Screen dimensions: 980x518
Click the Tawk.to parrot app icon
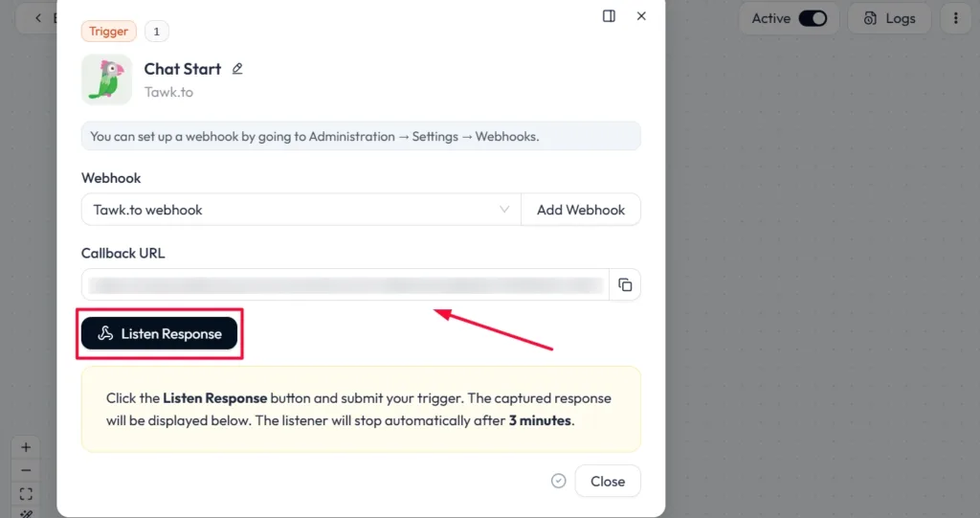point(107,79)
